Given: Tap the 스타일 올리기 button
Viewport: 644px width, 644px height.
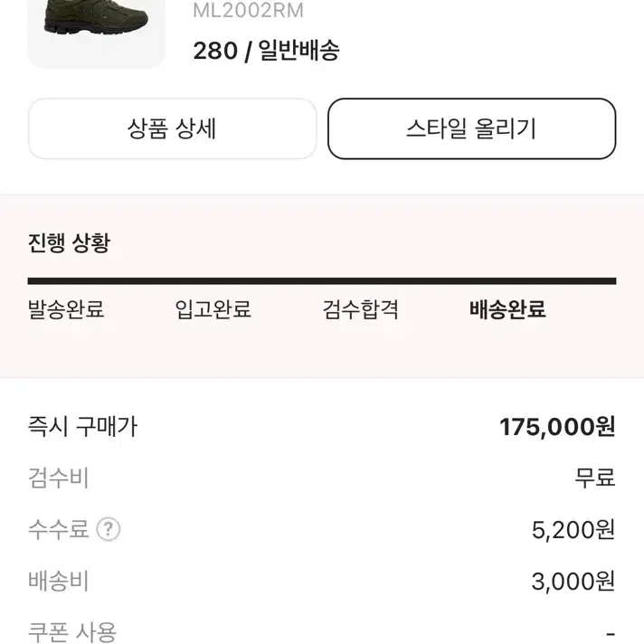Looking at the screenshot, I should click(x=471, y=128).
